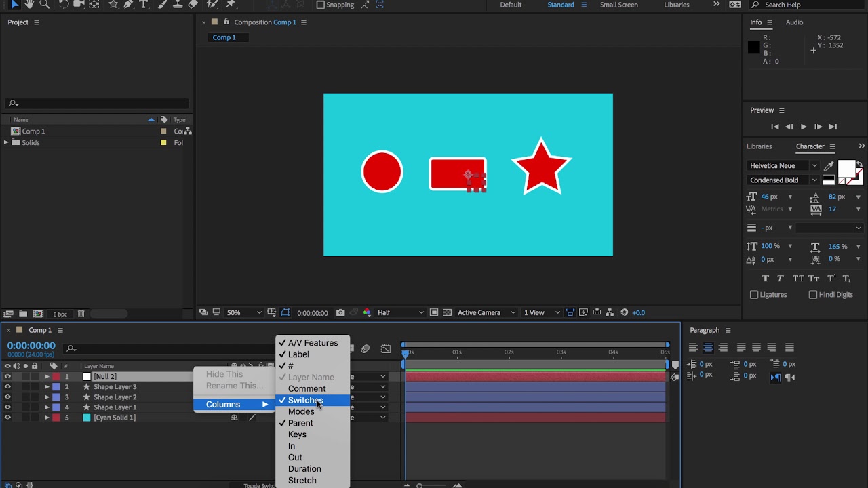Enable the Ligatures checkbox
The height and width of the screenshot is (488, 868).
754,295
